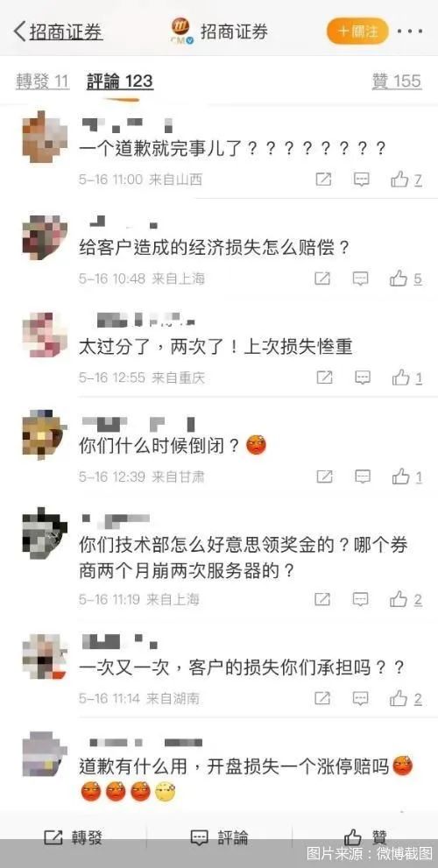Screen dimensions: 438x868
Task: Open the three-dot more options menu
Action: click(410, 31)
